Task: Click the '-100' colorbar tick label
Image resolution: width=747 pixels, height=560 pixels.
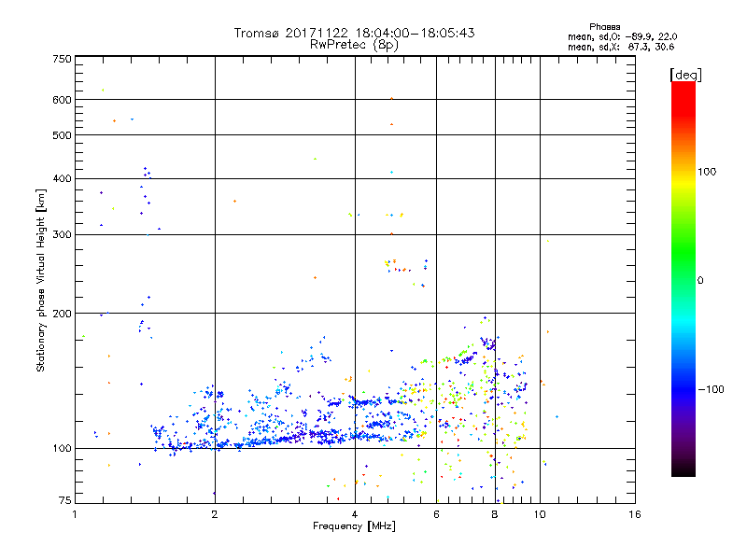Action: pyautogui.click(x=711, y=389)
